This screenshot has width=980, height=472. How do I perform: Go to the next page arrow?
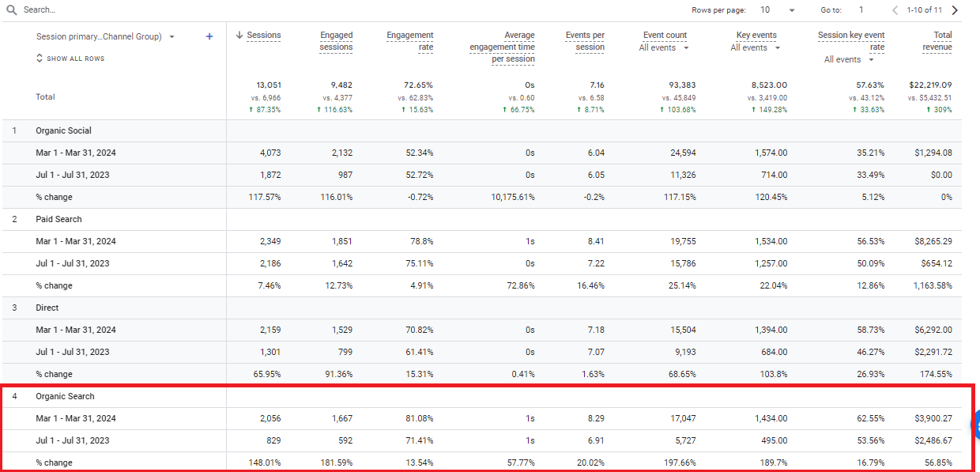(955, 10)
